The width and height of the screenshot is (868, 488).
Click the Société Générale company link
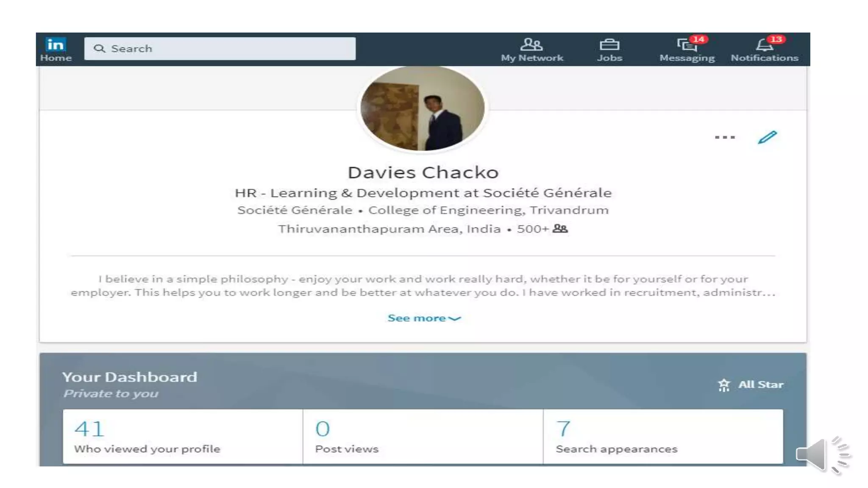click(x=295, y=210)
